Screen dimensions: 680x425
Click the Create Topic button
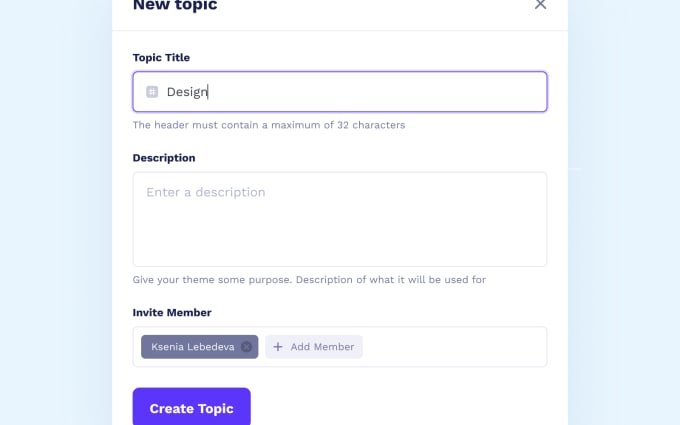(192, 408)
